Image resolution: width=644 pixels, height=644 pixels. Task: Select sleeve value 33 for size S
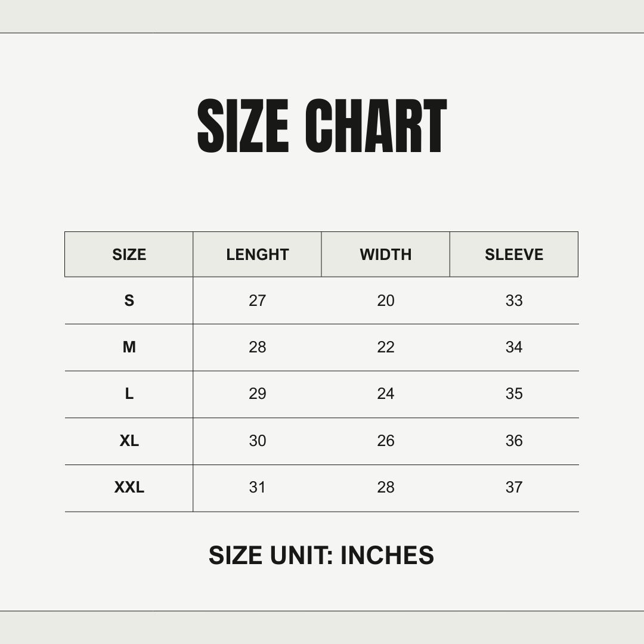514,301
